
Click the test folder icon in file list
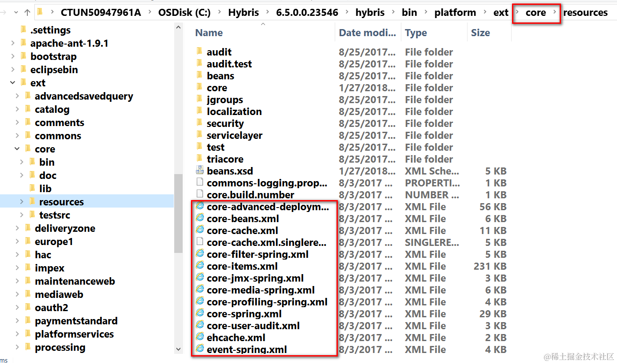click(199, 147)
